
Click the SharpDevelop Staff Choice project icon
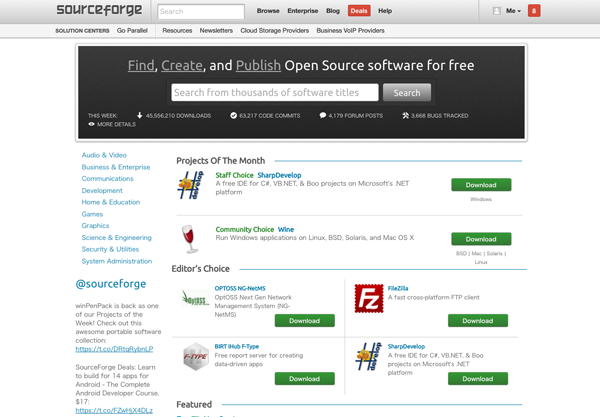coord(191,186)
